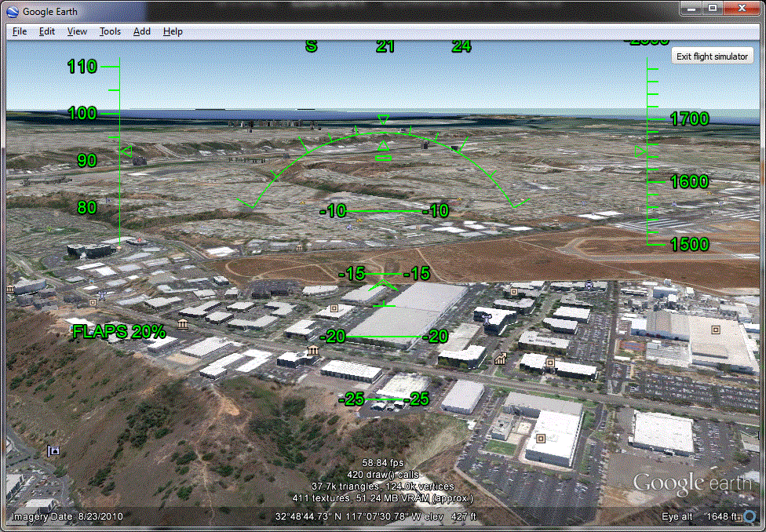Open the Add menu
This screenshot has height=532, width=766.
click(142, 31)
